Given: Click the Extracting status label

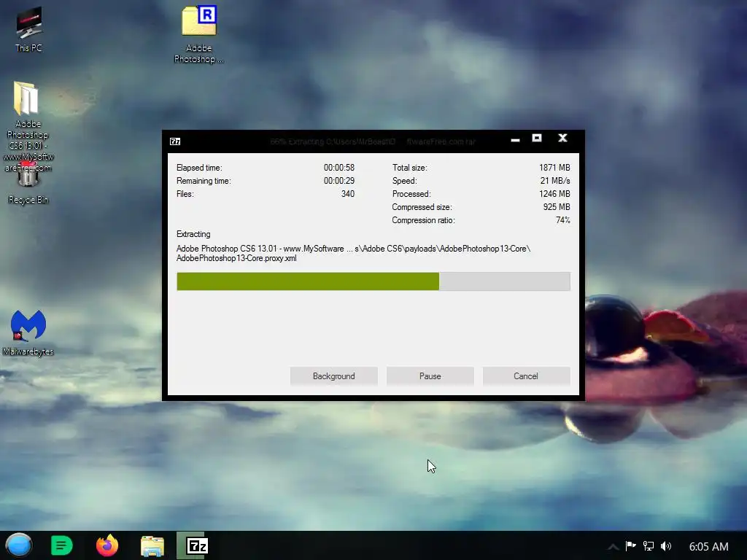Looking at the screenshot, I should 193,234.
